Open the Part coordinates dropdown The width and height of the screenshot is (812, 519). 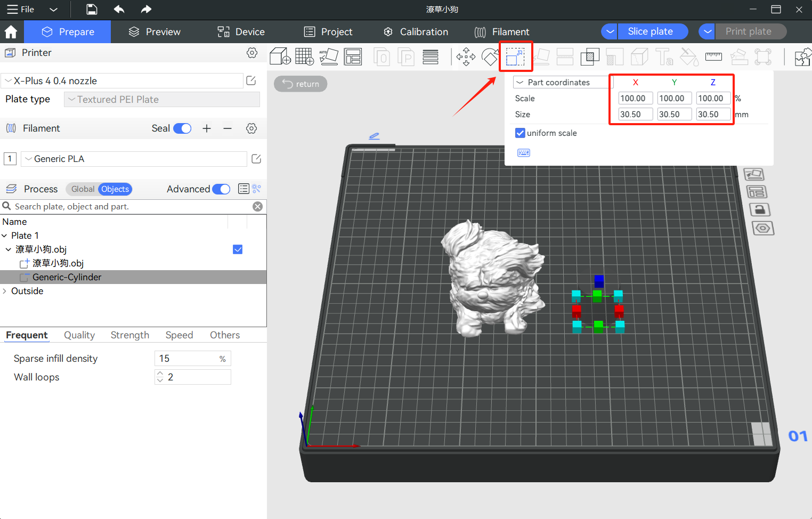[563, 83]
